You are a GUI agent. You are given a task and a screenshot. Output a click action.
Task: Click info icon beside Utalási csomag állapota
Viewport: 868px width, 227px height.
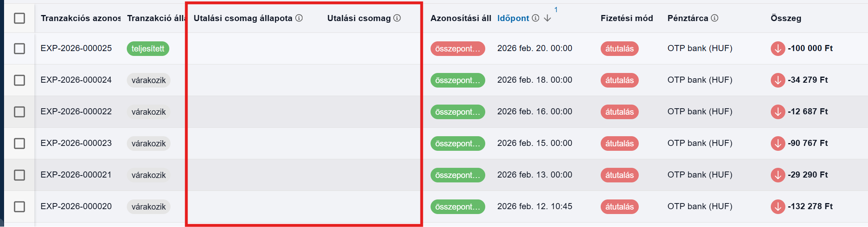(299, 18)
